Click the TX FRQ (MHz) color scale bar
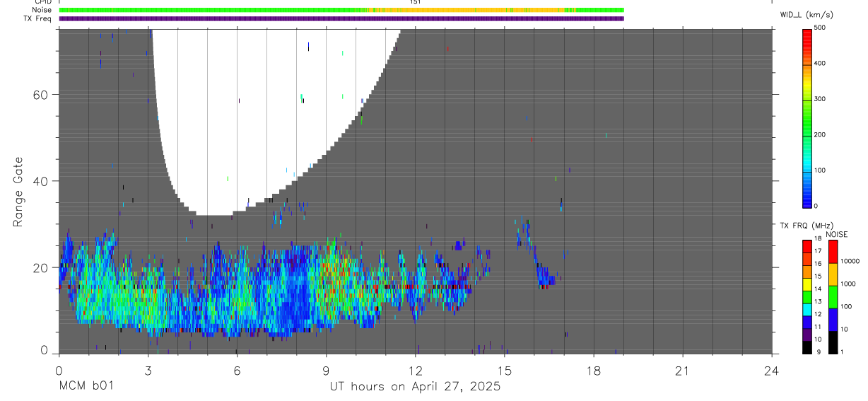The width and height of the screenshot is (868, 401). click(807, 296)
